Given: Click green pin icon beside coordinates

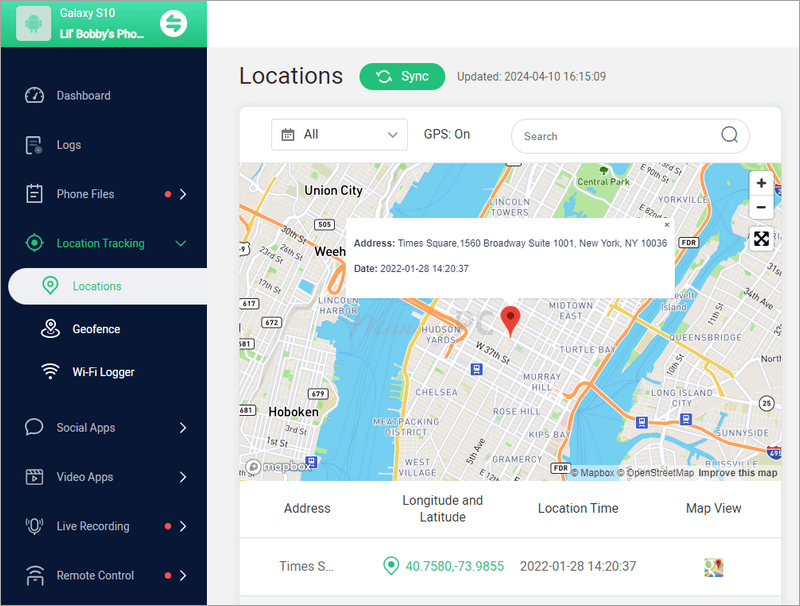Looking at the screenshot, I should point(391,566).
